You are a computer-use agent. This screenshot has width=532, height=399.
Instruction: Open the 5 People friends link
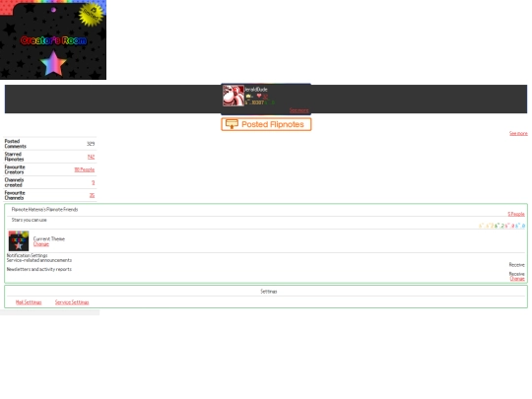[516, 214]
